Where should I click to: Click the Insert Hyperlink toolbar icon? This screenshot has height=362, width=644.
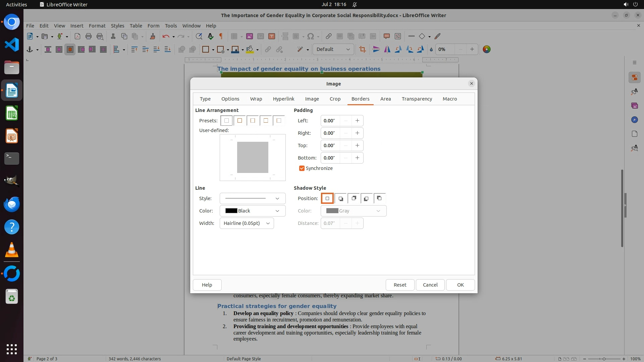click(x=328, y=36)
